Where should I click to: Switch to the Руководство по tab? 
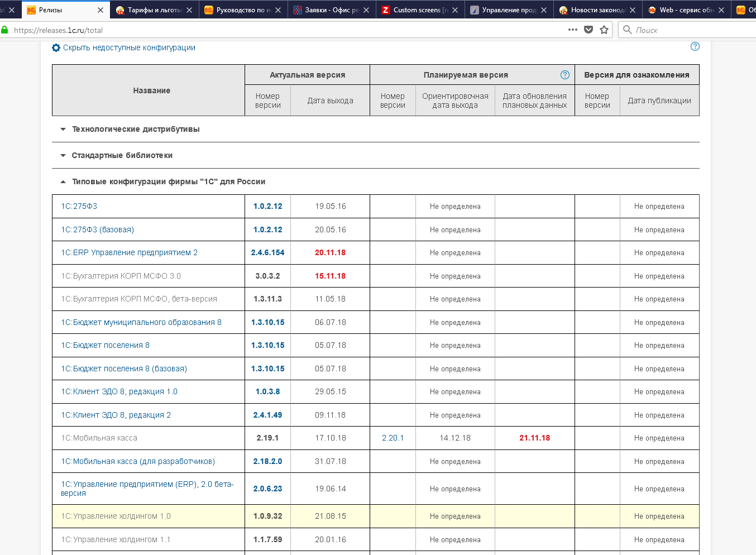tap(243, 10)
